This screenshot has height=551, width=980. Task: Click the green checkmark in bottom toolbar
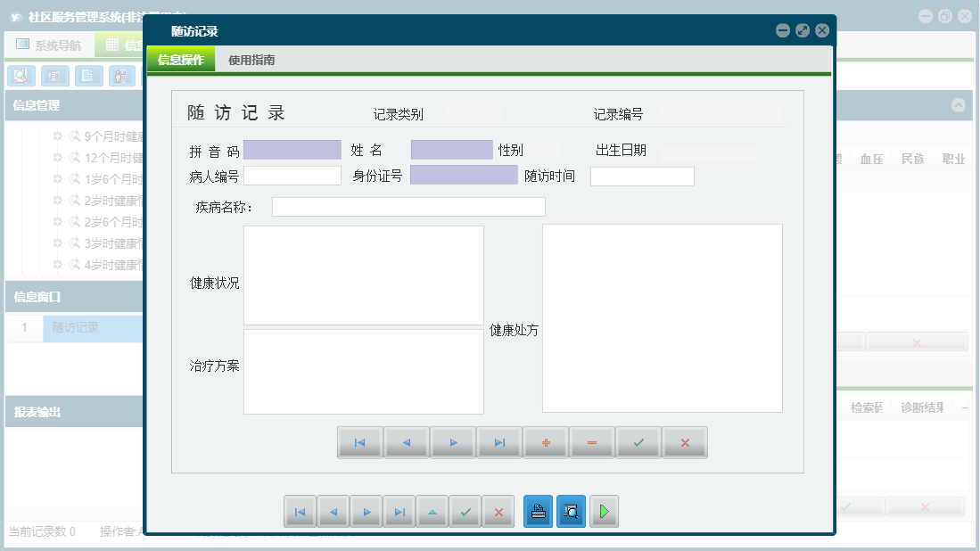pos(465,512)
